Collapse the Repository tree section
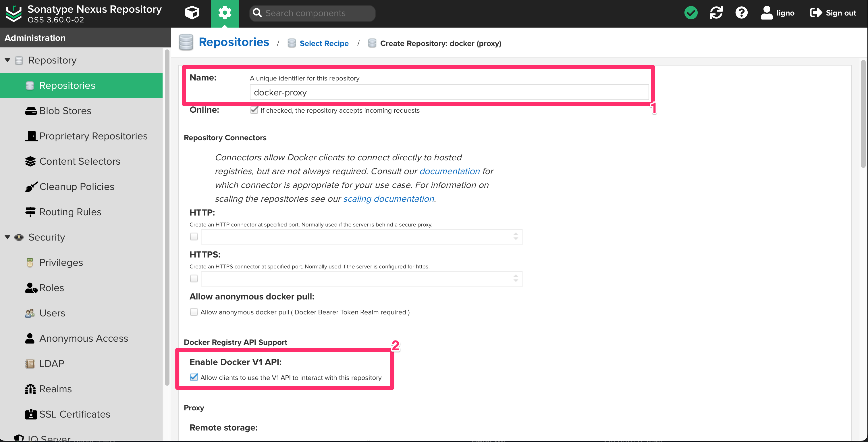The image size is (868, 442). (x=7, y=60)
